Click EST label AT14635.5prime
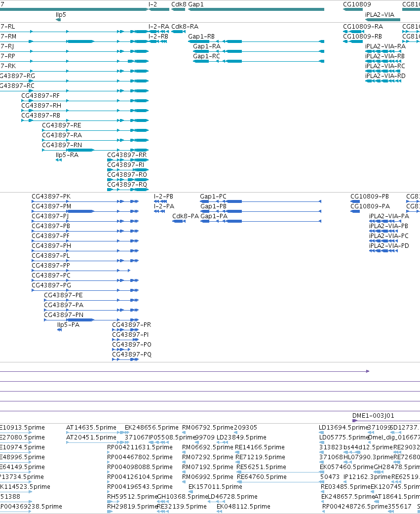 coord(91,428)
